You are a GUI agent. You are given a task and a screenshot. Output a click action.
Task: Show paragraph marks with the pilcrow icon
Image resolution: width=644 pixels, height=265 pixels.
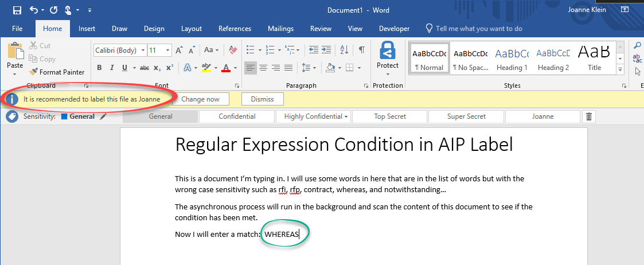point(361,50)
